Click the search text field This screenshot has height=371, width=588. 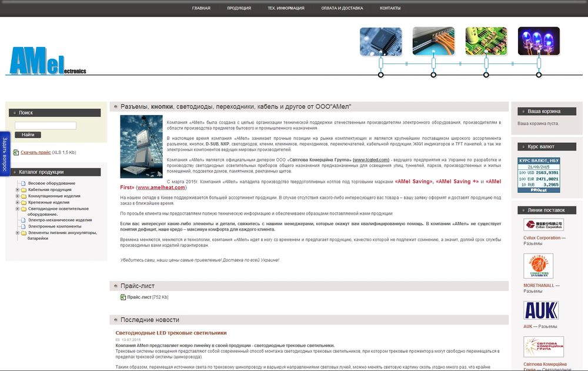(45, 126)
